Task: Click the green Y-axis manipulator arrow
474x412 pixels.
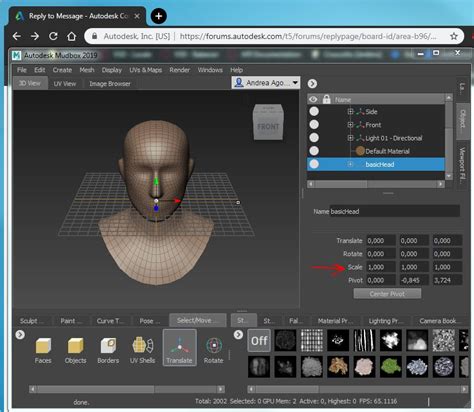Action: tap(156, 182)
